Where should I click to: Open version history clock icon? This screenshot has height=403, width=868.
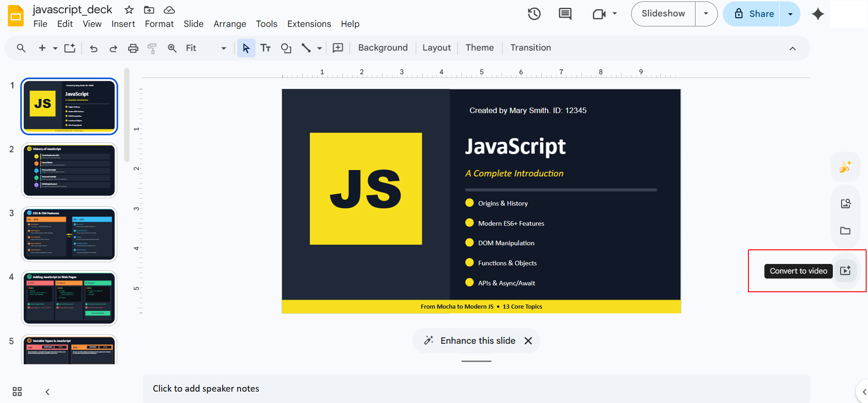click(534, 14)
